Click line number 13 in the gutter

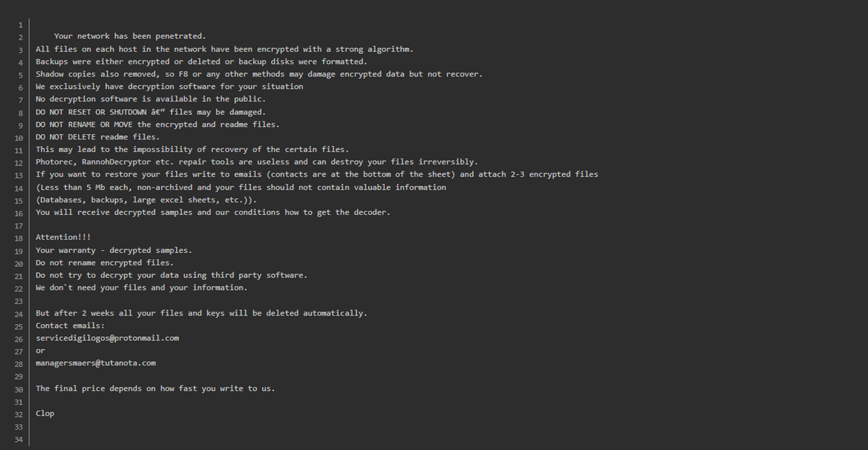[19, 175]
